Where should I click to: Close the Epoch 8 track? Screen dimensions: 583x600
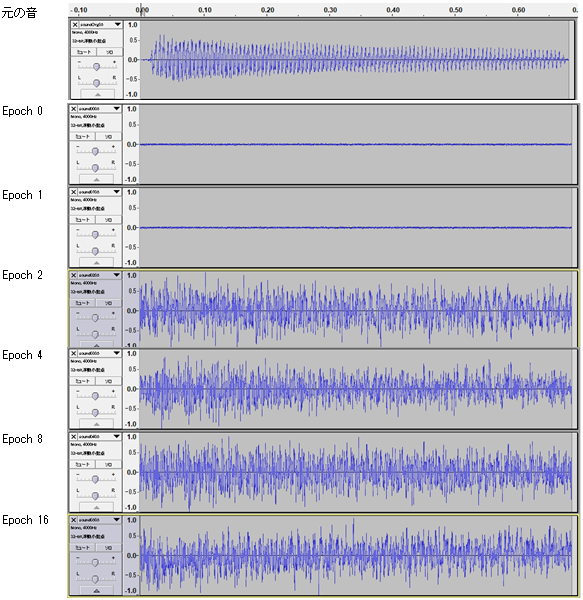click(74, 437)
